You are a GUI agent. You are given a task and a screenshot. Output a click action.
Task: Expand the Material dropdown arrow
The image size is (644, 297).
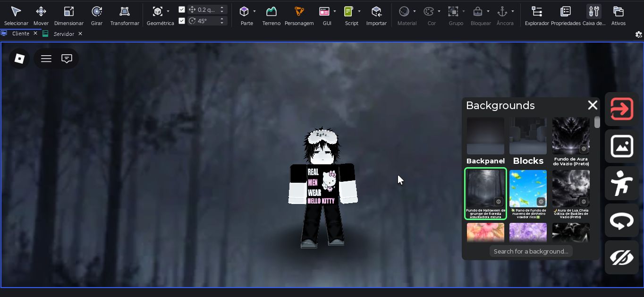415,11
